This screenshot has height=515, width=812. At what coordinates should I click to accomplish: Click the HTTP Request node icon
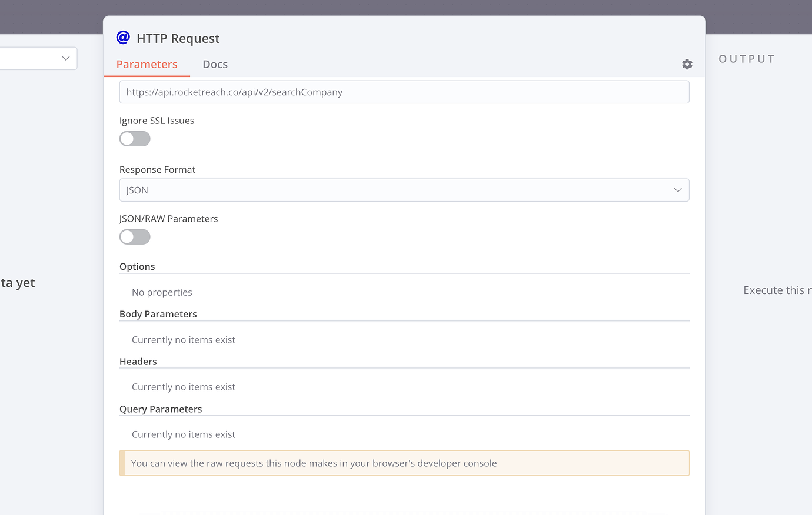point(122,38)
